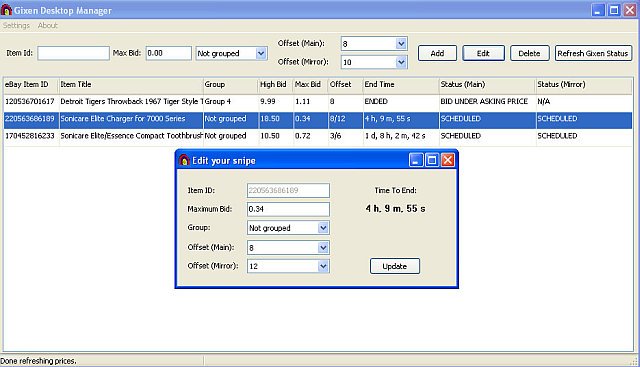This screenshot has width=640, height=367.
Task: Click the Add button
Action: [x=437, y=53]
